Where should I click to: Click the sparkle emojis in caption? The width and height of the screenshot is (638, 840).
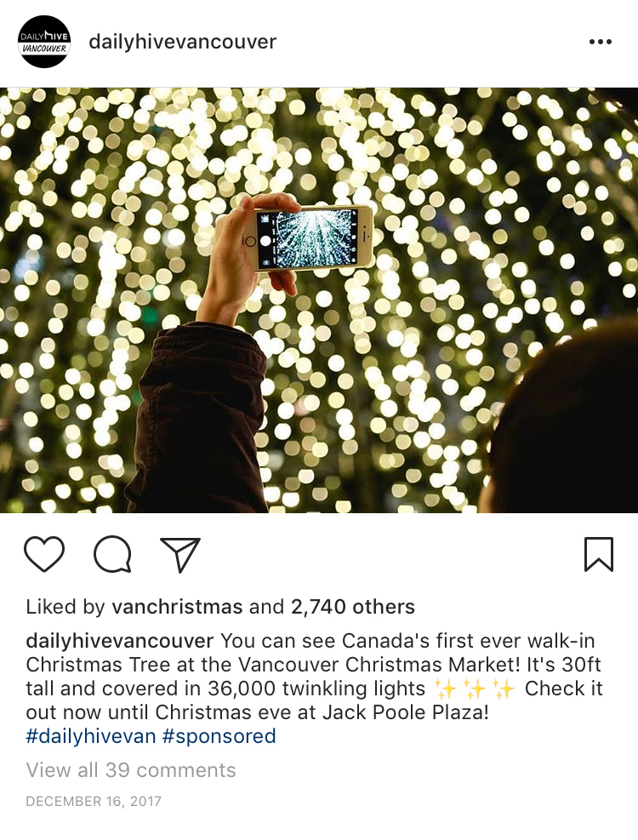click(475, 689)
